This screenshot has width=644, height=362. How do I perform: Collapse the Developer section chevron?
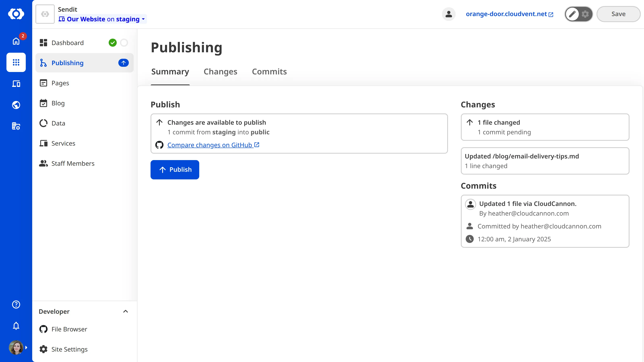(126, 311)
